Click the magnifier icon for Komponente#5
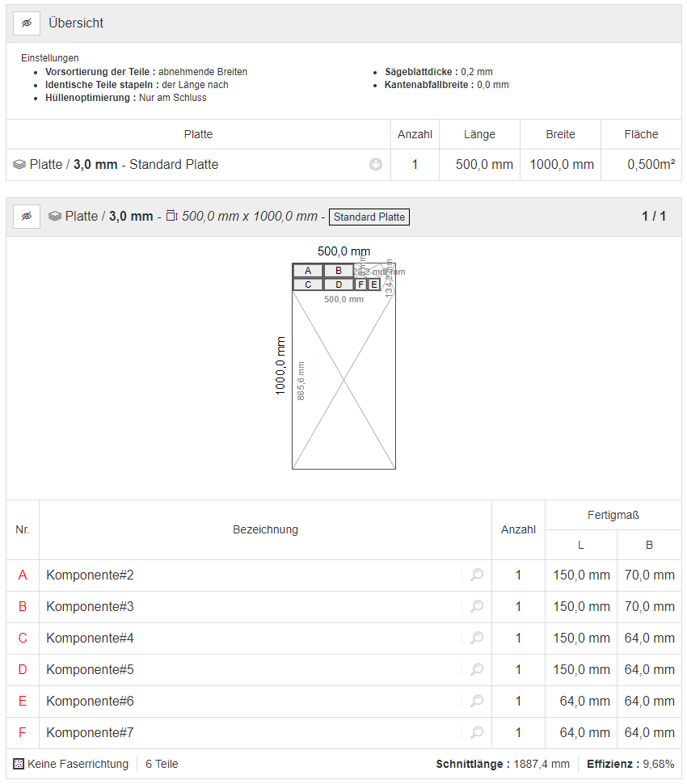 point(477,670)
